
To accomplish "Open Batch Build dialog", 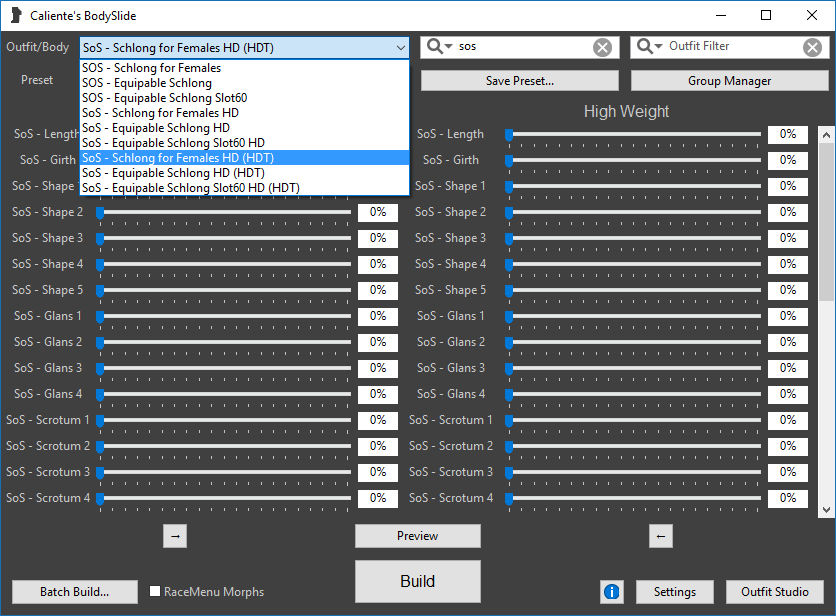I will point(75,592).
